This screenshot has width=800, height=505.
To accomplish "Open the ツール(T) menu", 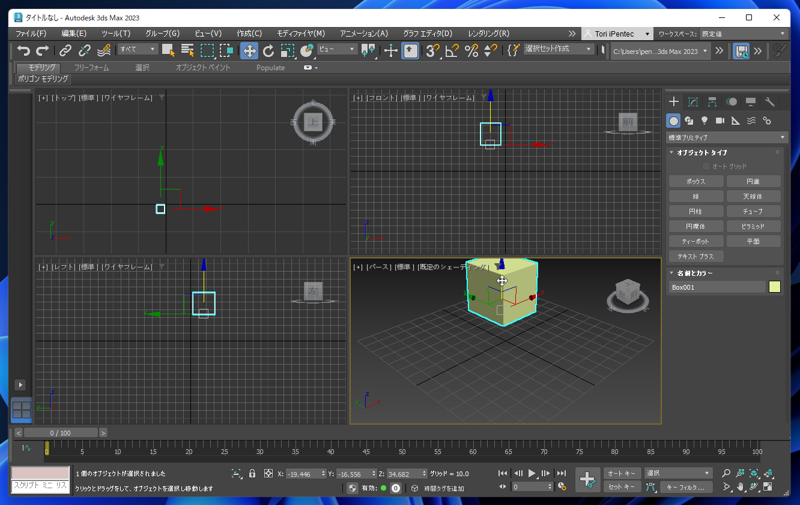I will coord(116,33).
